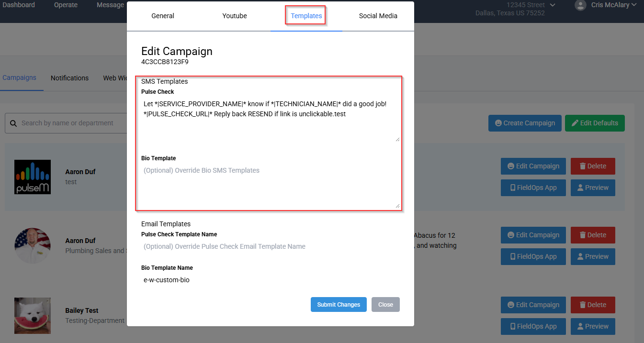Open the Youtube tab
This screenshot has height=343, width=644.
(235, 16)
